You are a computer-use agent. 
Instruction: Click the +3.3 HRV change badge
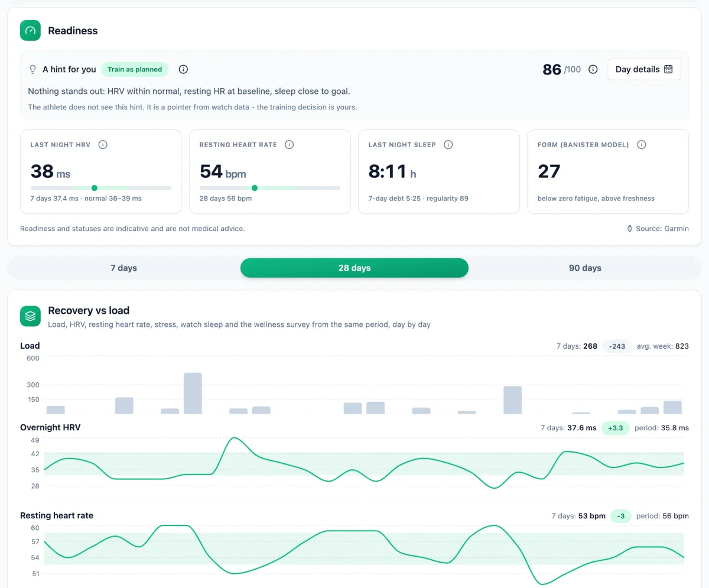pos(616,428)
